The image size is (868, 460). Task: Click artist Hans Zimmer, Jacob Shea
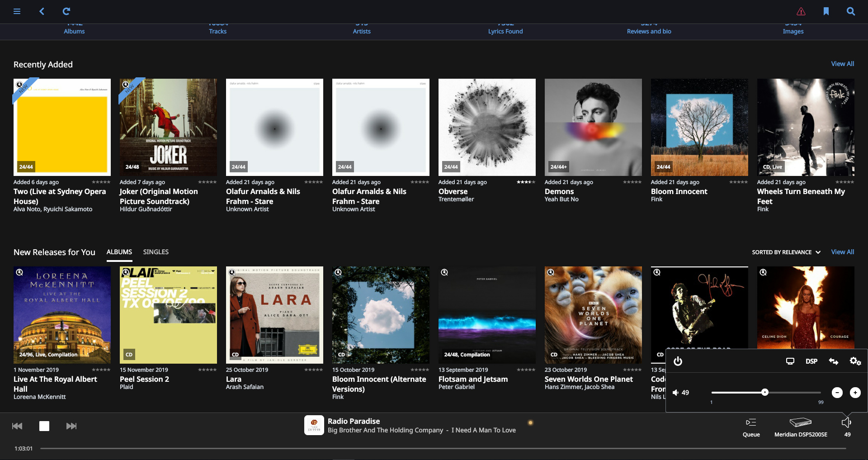(580, 387)
